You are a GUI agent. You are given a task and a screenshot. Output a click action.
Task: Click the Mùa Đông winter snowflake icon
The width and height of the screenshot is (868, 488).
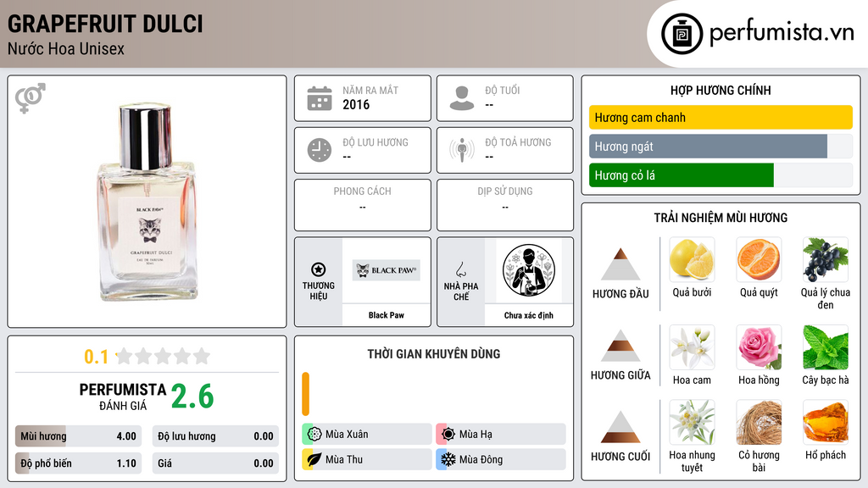[x=448, y=459]
